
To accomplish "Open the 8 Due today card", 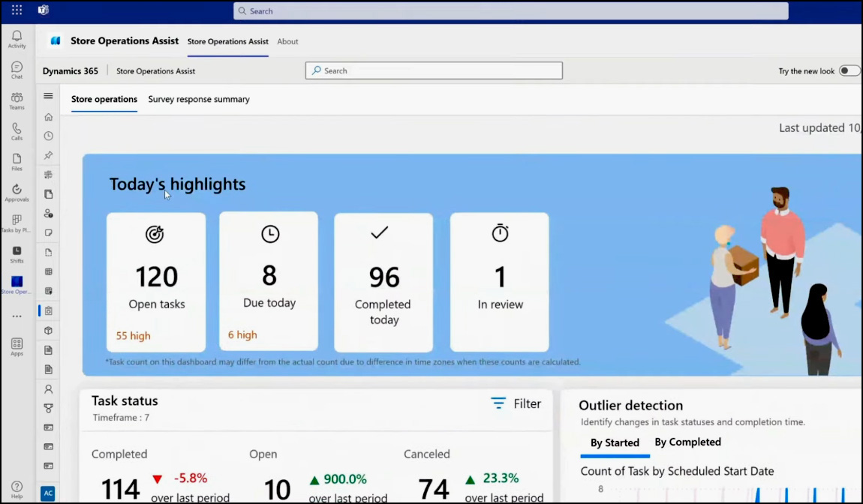I will coord(269,281).
